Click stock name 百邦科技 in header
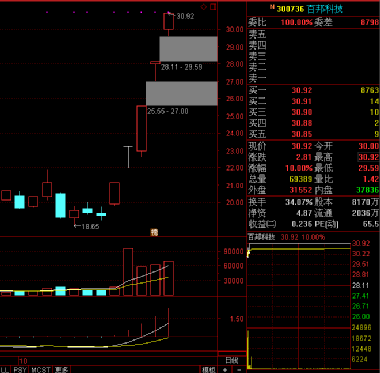The height and width of the screenshot is (373, 380). pyautogui.click(x=325, y=9)
